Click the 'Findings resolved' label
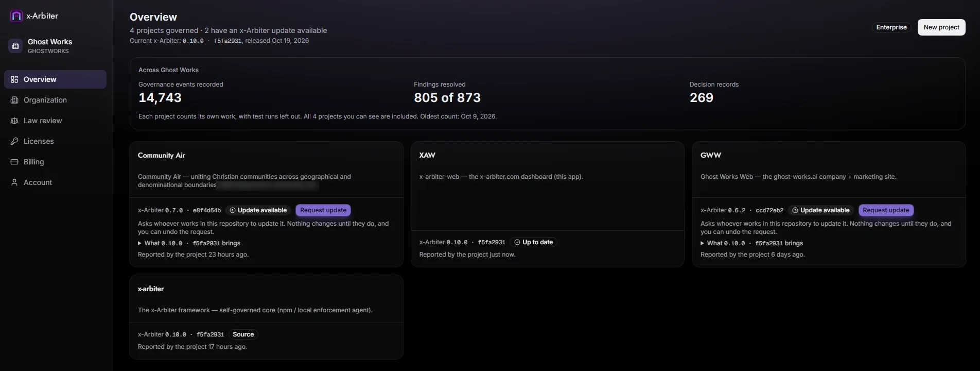This screenshot has width=980, height=371. point(440,85)
